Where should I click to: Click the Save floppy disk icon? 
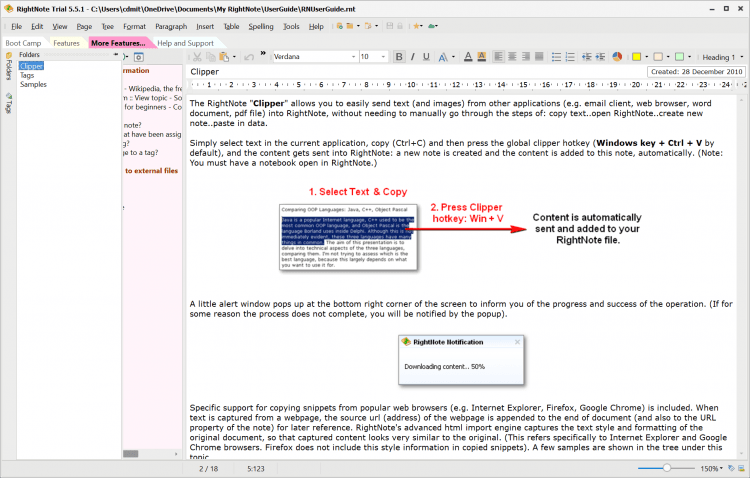click(x=389, y=26)
